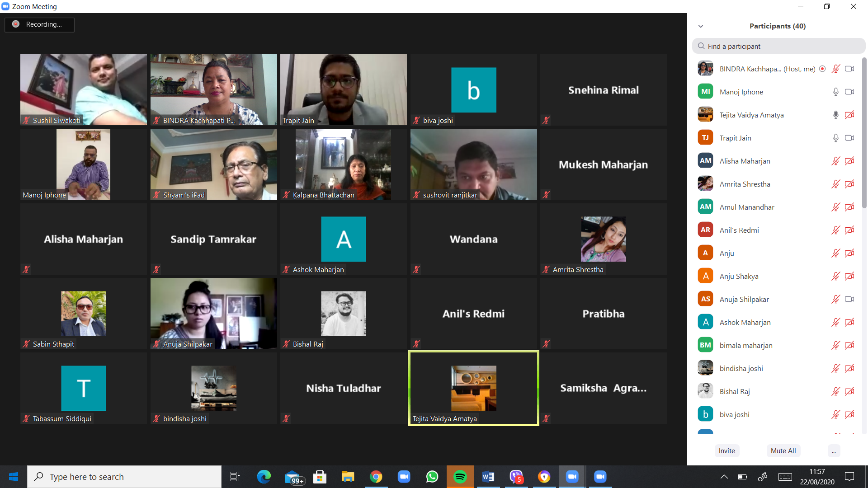Click Trapit Jain's video camera icon
The image size is (868, 488).
coord(849,138)
